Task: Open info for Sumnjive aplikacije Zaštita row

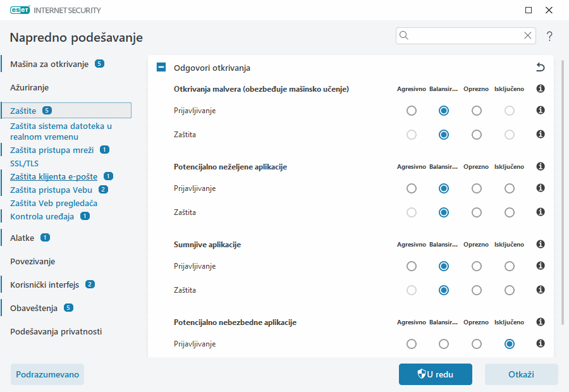Action: 540,290
